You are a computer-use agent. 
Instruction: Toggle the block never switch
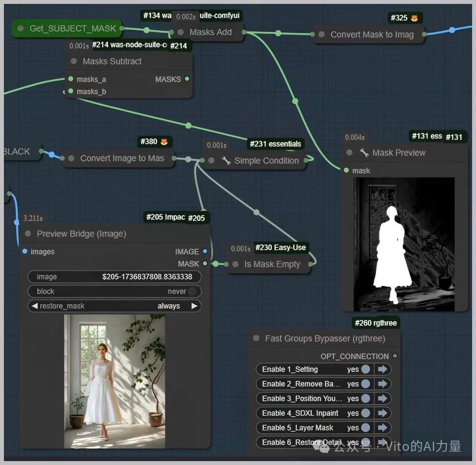pos(192,291)
